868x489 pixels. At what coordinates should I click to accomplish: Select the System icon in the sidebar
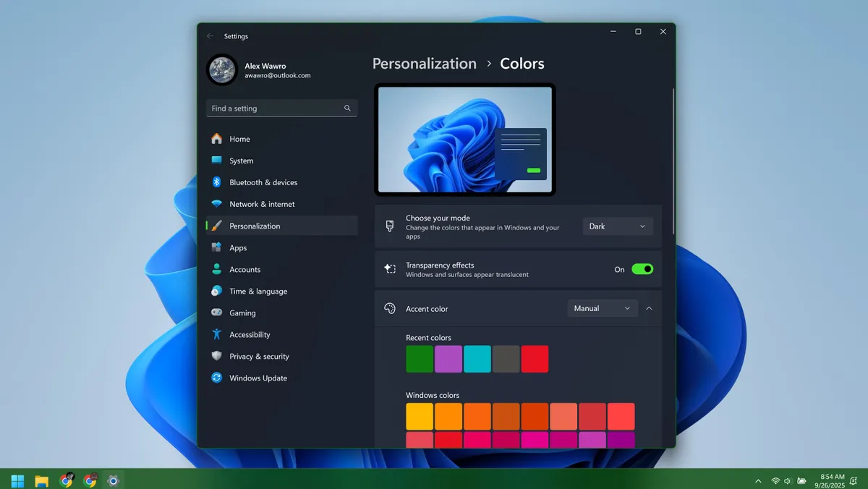click(x=216, y=160)
